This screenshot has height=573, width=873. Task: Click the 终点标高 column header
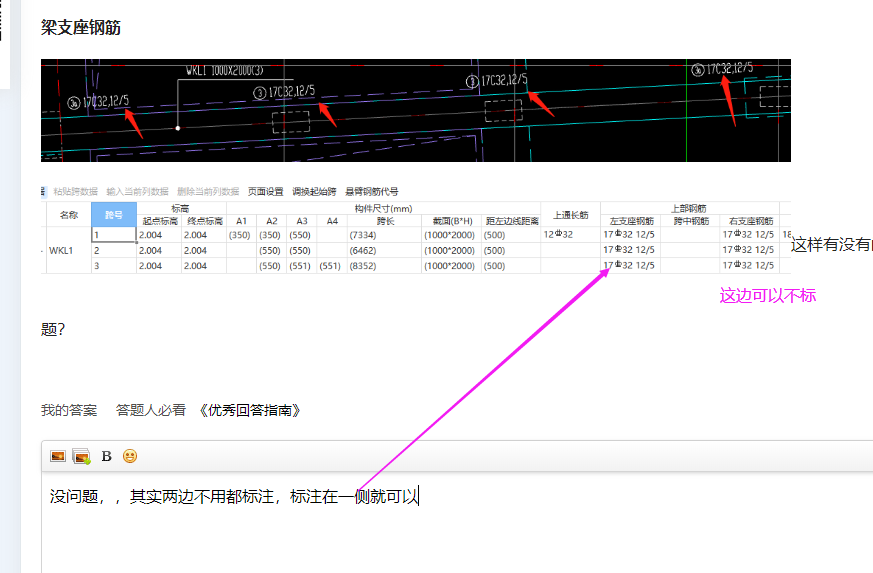[x=204, y=221]
